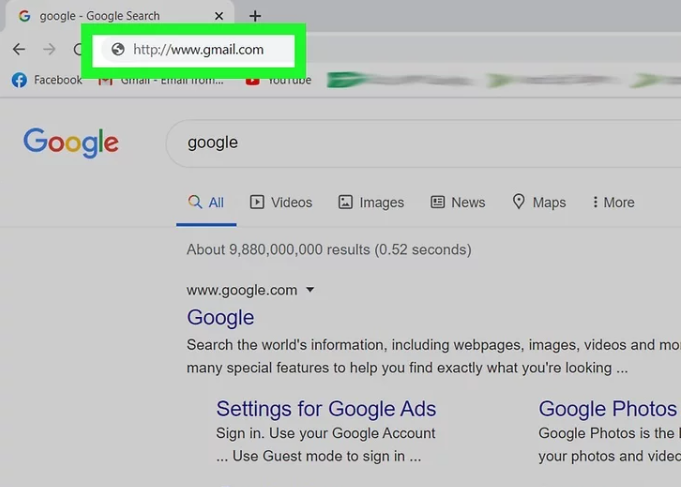Click the globe icon in the address bar
This screenshot has width=682, height=487.
(117, 49)
